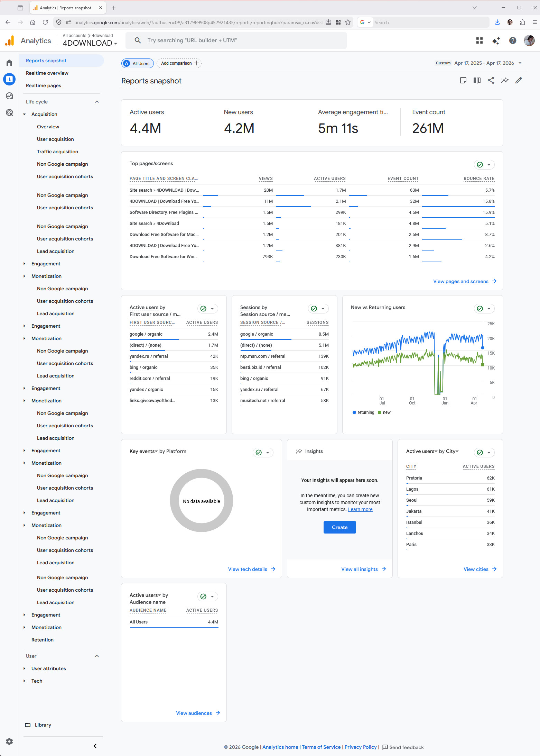The height and width of the screenshot is (756, 540).
Task: Click the Customize report pencil icon
Action: tap(518, 81)
